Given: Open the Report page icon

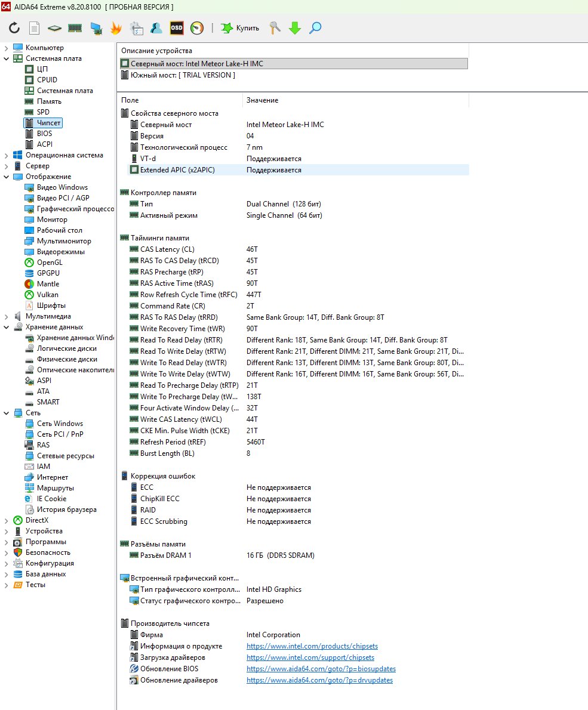Looking at the screenshot, I should pyautogui.click(x=35, y=28).
